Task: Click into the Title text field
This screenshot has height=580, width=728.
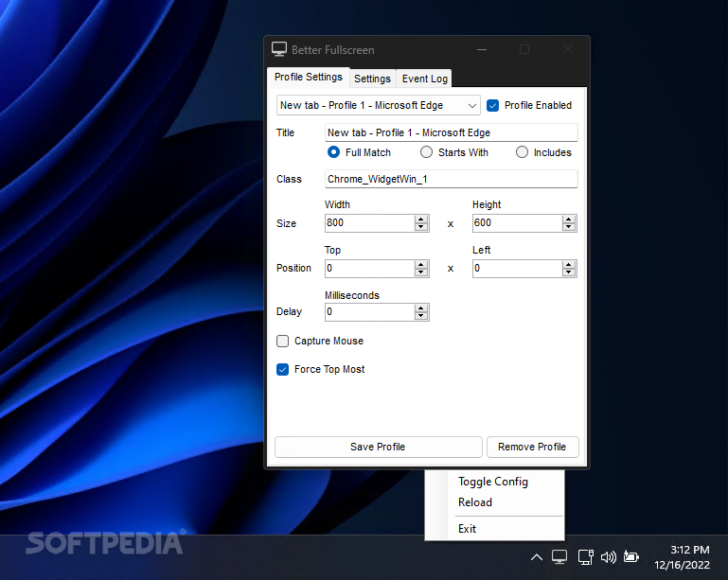Action: pos(452,132)
